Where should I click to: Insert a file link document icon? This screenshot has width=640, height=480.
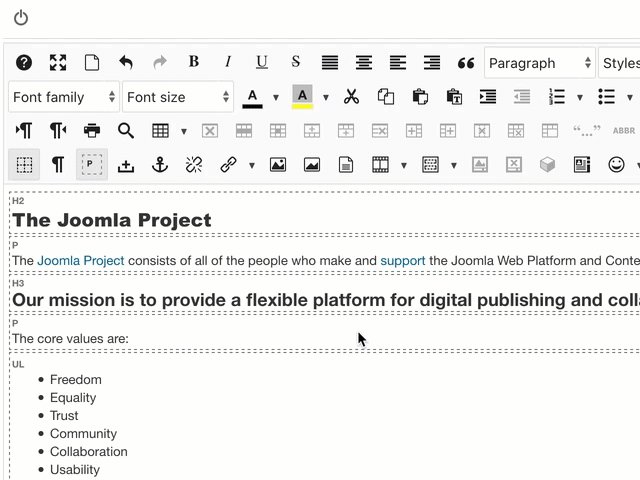point(346,165)
